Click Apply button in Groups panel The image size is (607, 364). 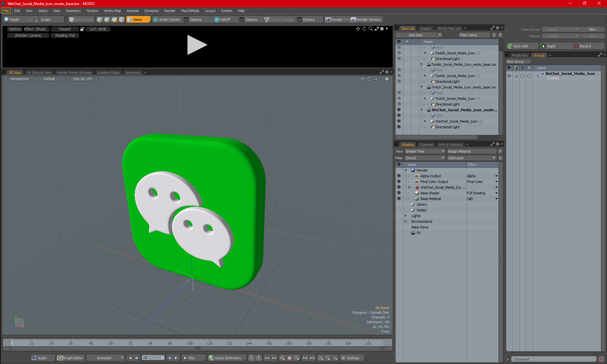tap(556, 46)
